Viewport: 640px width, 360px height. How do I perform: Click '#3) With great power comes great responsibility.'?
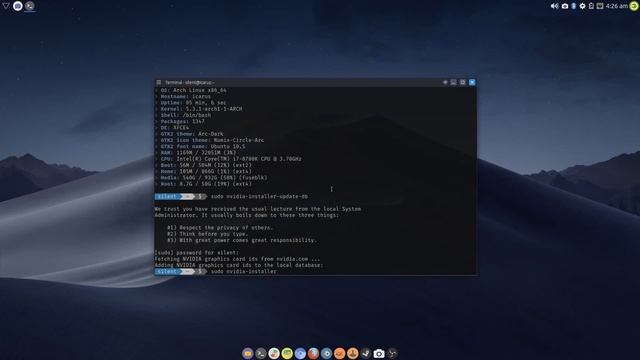pyautogui.click(x=242, y=240)
